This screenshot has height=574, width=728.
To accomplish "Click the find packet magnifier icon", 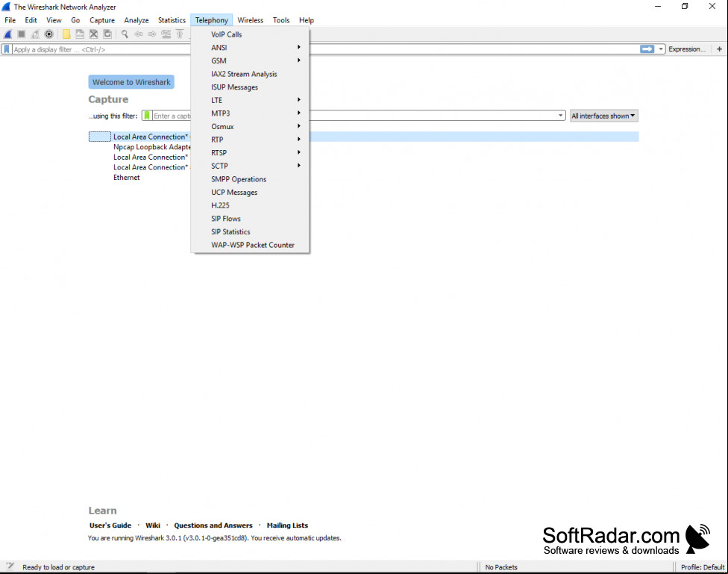I will tap(125, 34).
